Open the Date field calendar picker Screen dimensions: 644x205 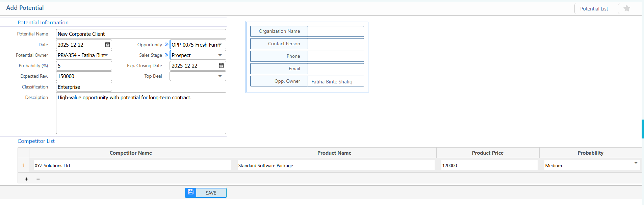pyautogui.click(x=107, y=45)
